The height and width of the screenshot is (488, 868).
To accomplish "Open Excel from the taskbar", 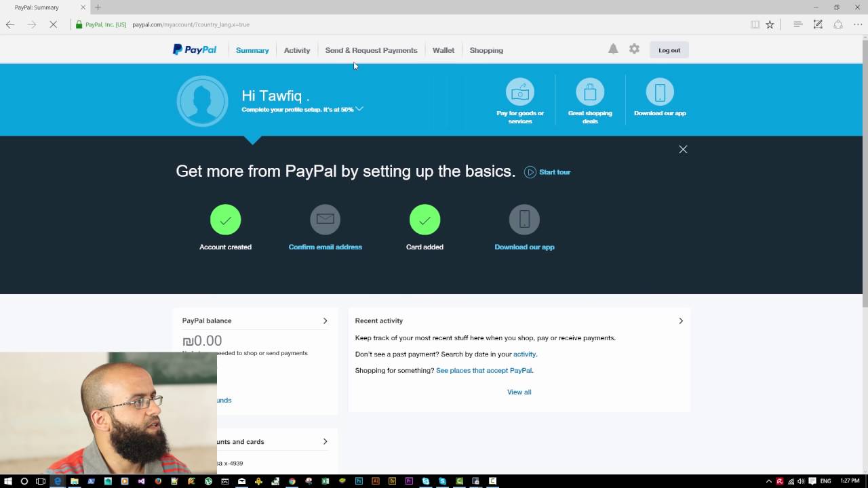I will pyautogui.click(x=325, y=481).
